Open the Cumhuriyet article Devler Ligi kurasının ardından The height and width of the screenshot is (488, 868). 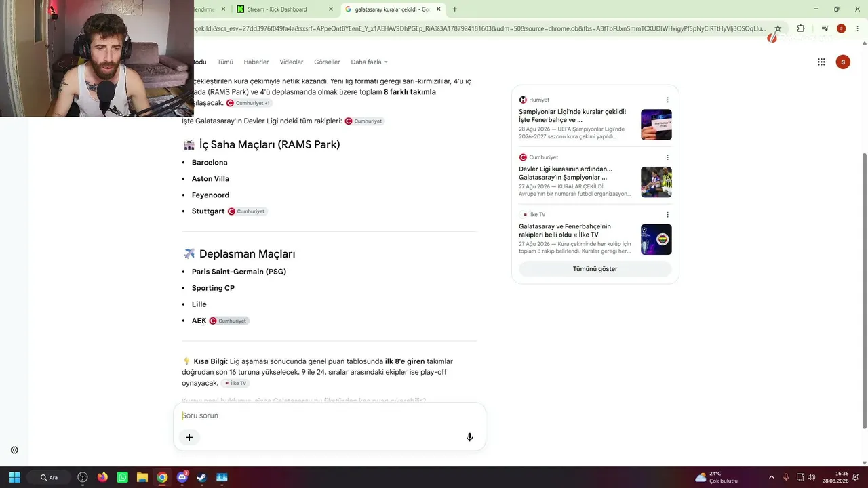pyautogui.click(x=566, y=174)
